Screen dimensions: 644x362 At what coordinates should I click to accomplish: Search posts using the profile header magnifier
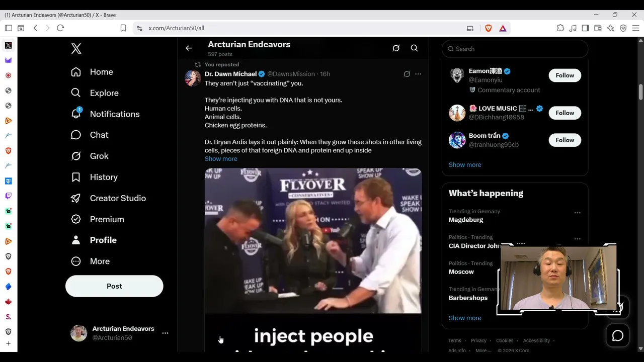click(x=414, y=48)
